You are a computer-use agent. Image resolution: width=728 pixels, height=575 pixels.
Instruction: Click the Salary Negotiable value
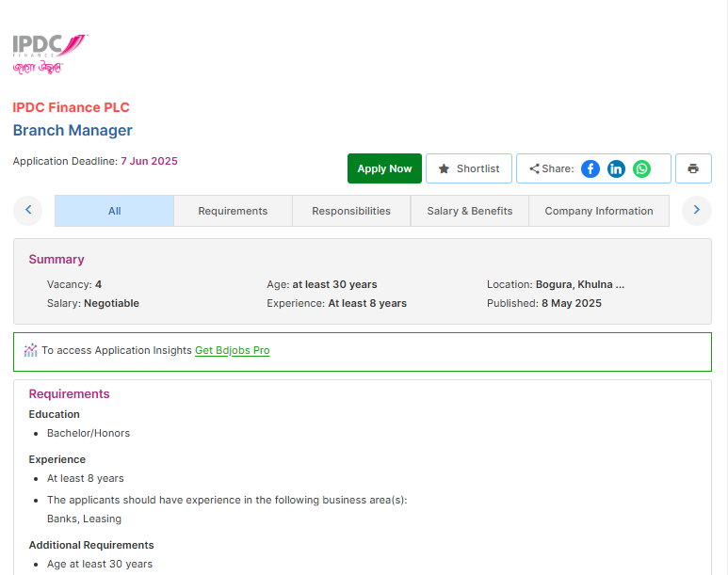click(111, 303)
